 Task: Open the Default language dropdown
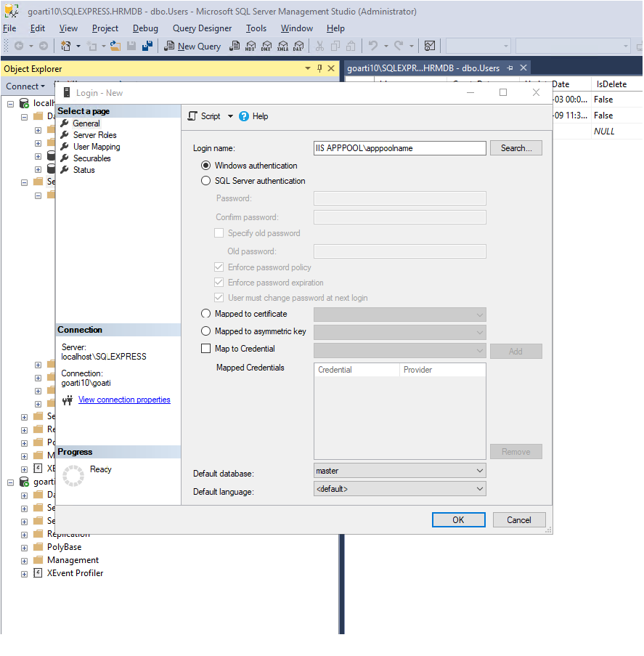400,489
